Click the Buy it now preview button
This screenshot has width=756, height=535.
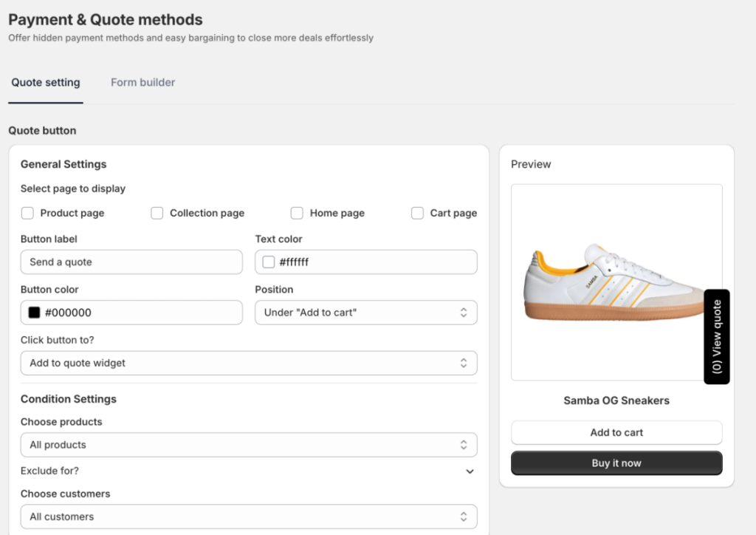tap(616, 463)
